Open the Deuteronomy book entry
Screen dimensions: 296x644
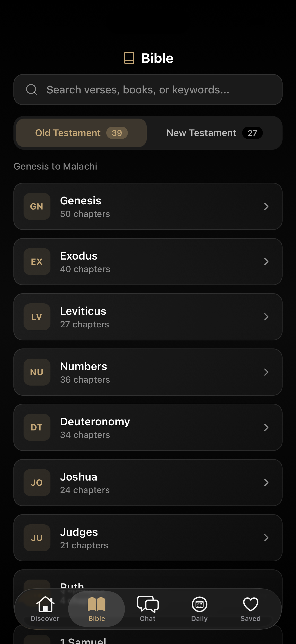[148, 428]
